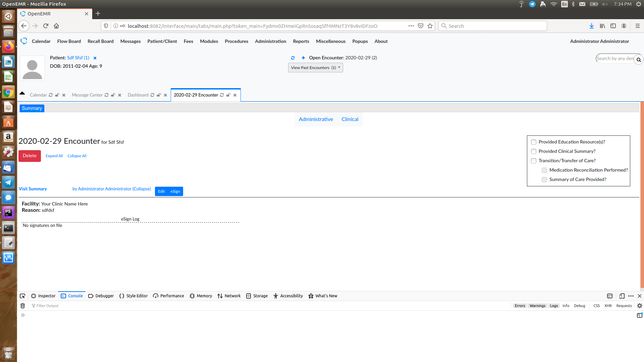Open Telegram from the dock
644x362 pixels.
(8, 182)
